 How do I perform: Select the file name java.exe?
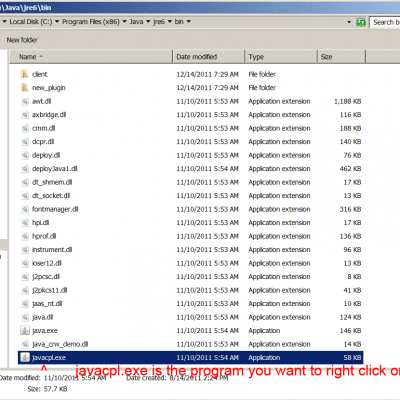pyautogui.click(x=45, y=331)
